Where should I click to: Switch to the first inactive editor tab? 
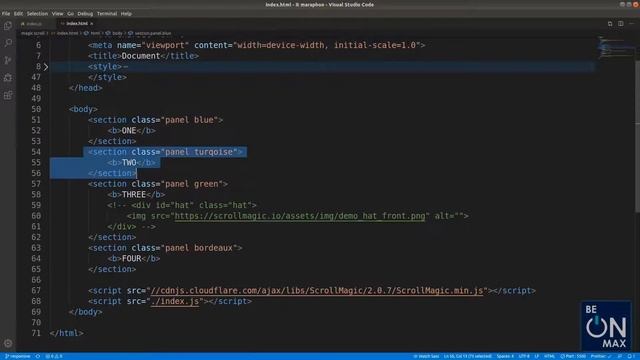35,24
